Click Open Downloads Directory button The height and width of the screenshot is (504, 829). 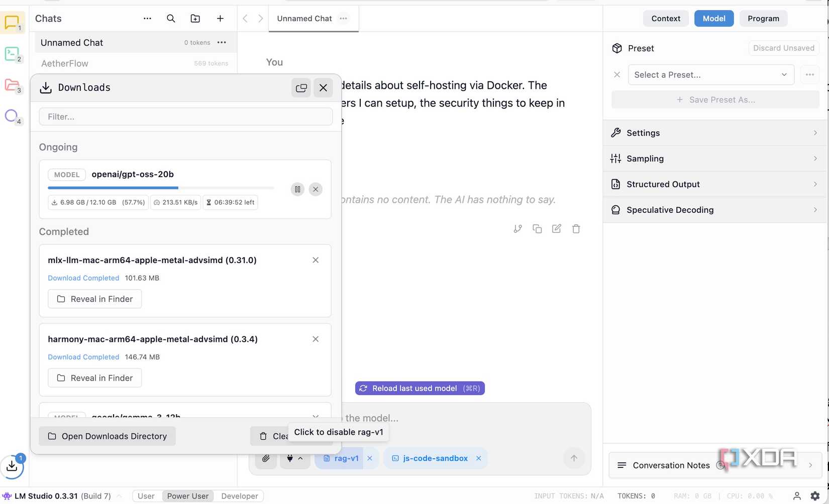point(108,436)
